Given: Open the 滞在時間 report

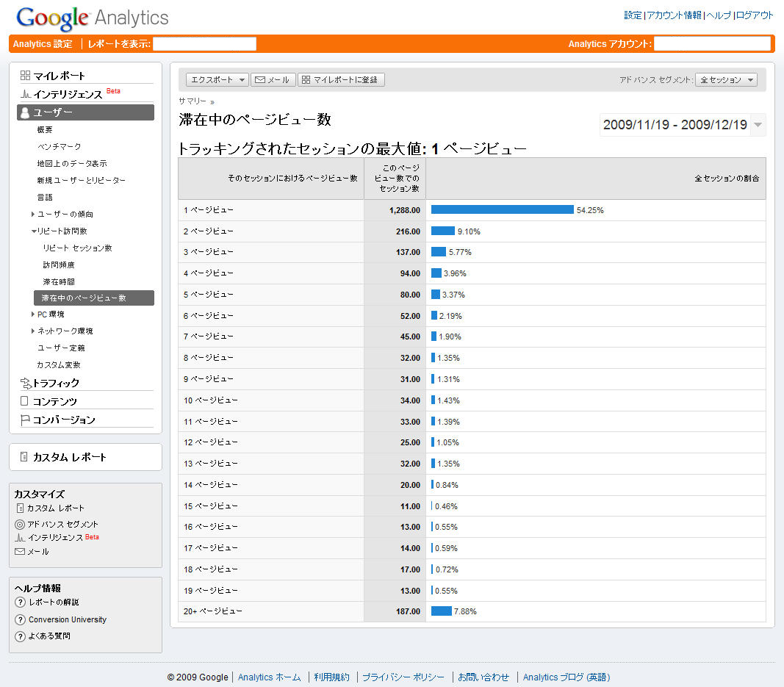Looking at the screenshot, I should (59, 282).
